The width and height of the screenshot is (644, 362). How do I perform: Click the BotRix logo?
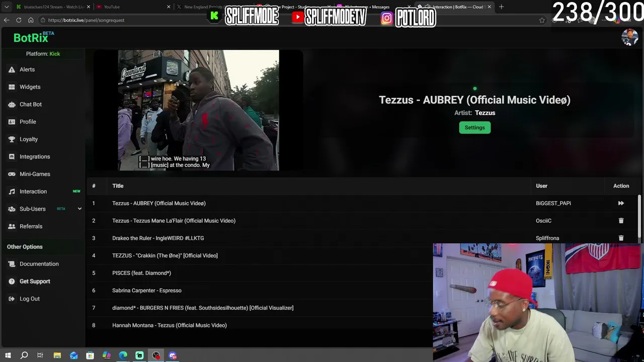click(33, 37)
